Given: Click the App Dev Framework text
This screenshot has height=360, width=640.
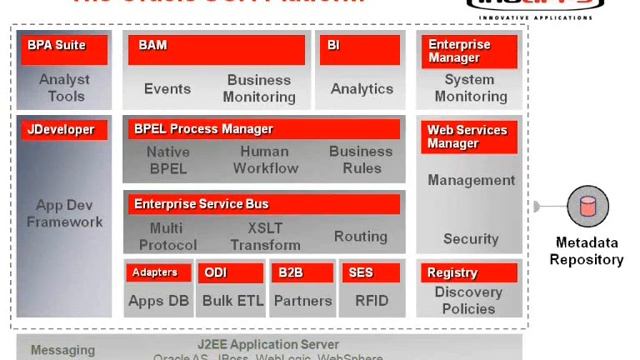Looking at the screenshot, I should (64, 213).
